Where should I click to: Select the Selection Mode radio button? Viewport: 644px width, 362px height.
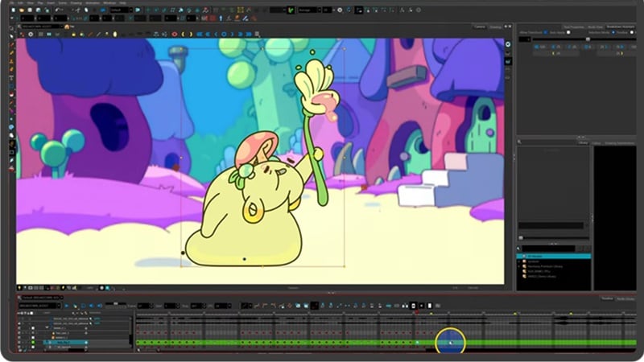coord(613,32)
